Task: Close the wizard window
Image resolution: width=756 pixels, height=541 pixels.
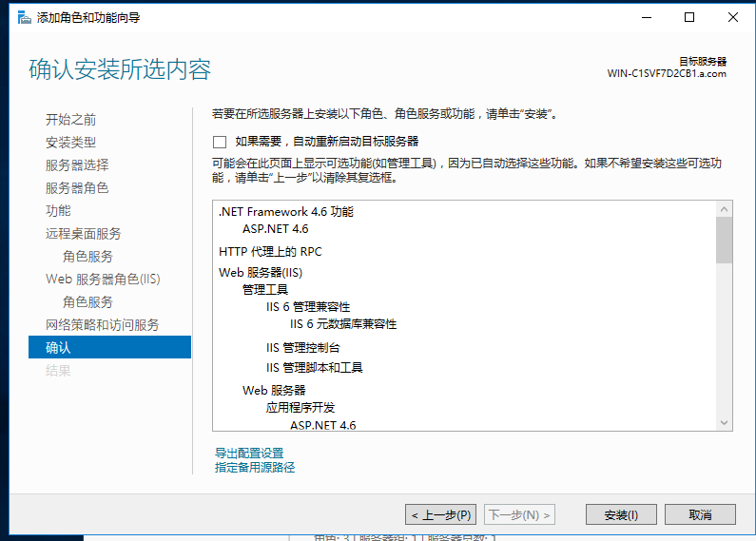Action: 733,18
